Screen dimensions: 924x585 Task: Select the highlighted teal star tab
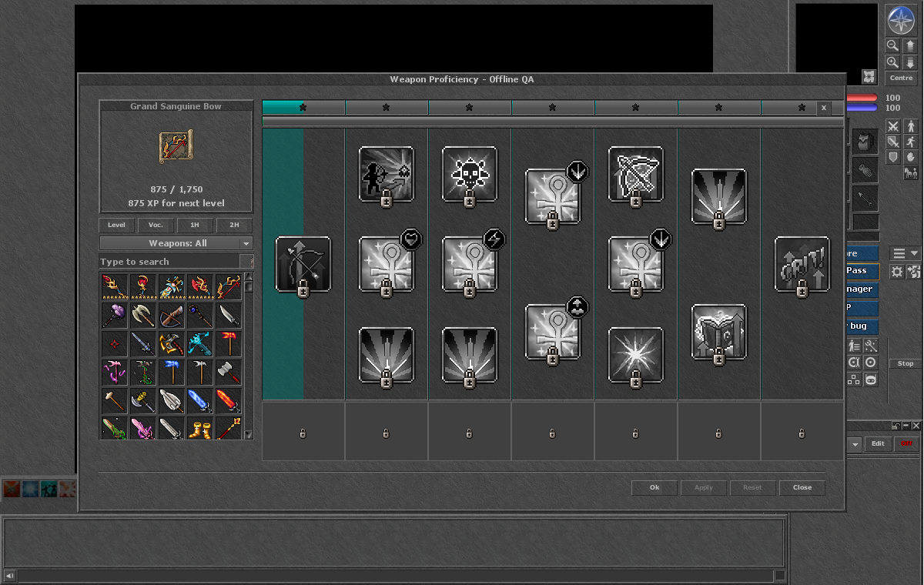tap(303, 108)
